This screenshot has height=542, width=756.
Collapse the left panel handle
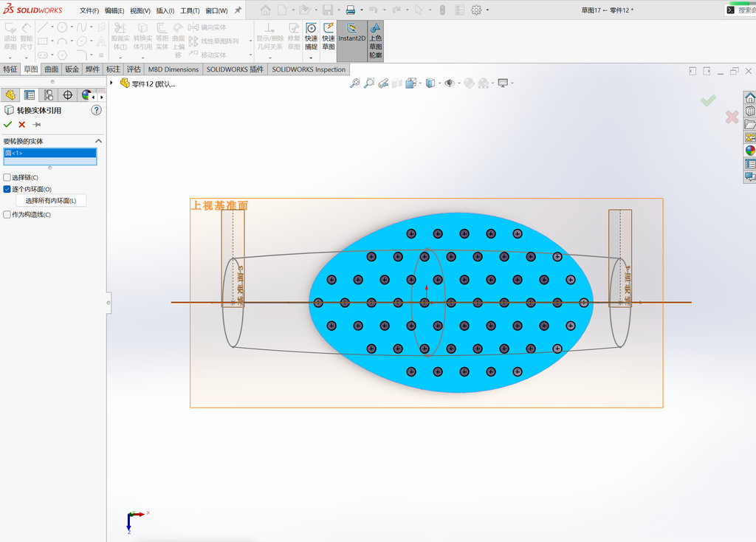(109, 303)
